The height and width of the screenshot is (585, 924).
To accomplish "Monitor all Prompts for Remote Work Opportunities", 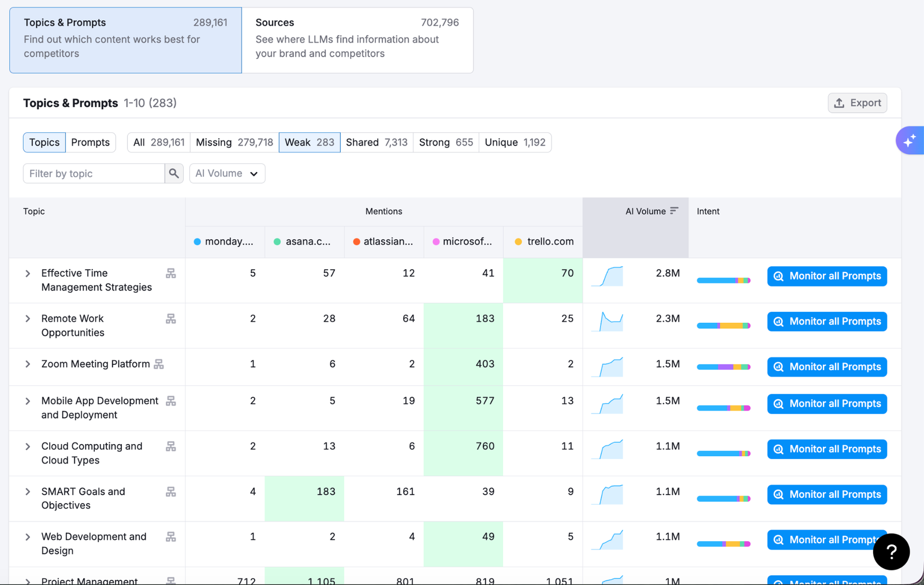I will [827, 322].
